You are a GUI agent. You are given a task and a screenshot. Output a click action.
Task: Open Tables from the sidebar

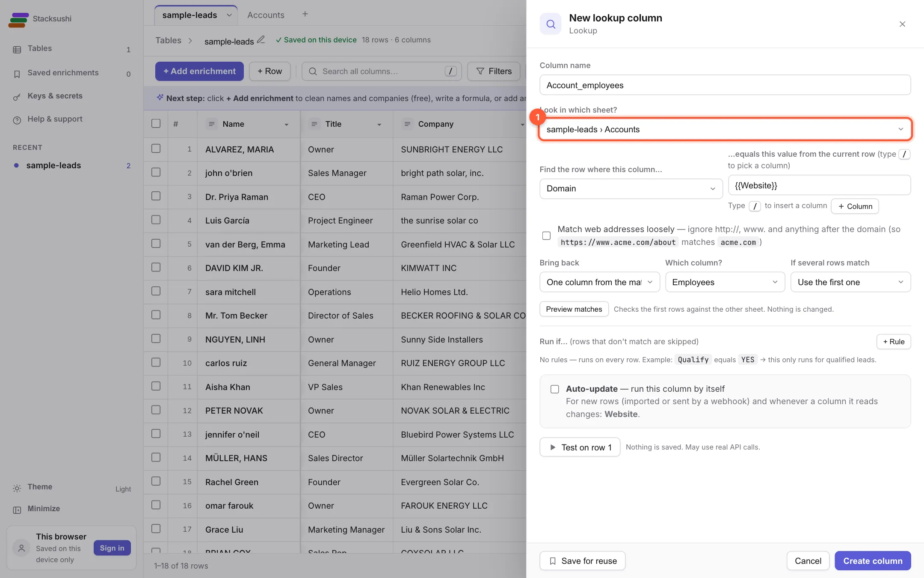[x=71, y=49]
